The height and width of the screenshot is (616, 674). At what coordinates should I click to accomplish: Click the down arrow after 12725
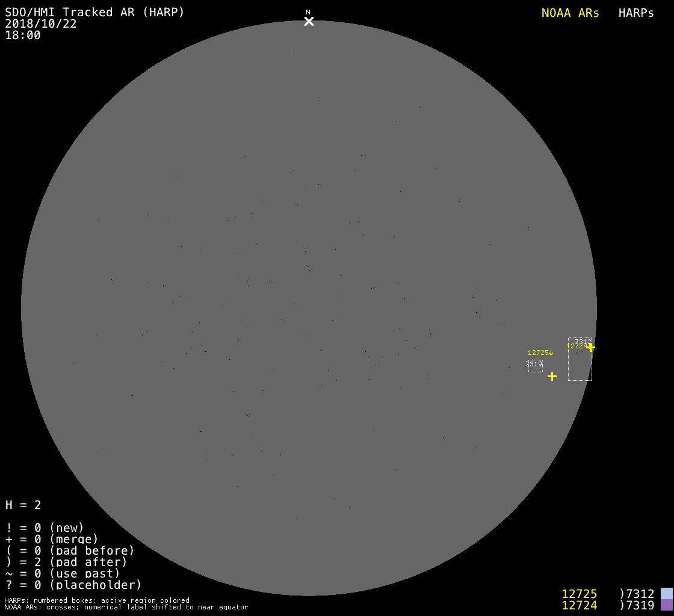pyautogui.click(x=551, y=353)
